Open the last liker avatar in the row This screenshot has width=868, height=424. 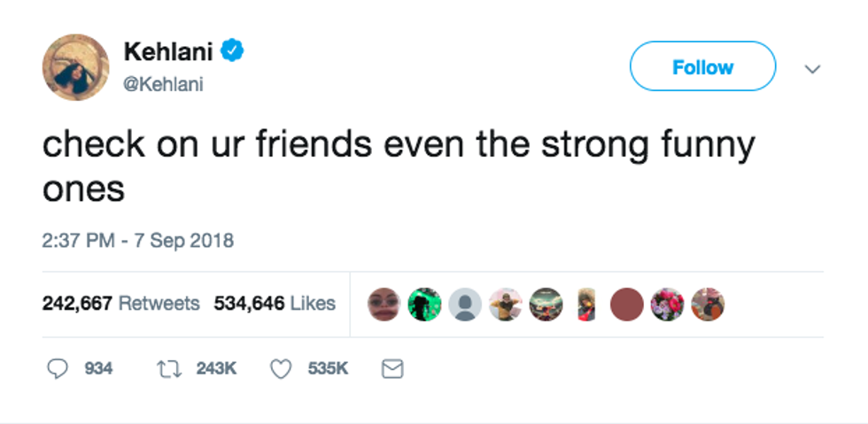pyautogui.click(x=708, y=305)
